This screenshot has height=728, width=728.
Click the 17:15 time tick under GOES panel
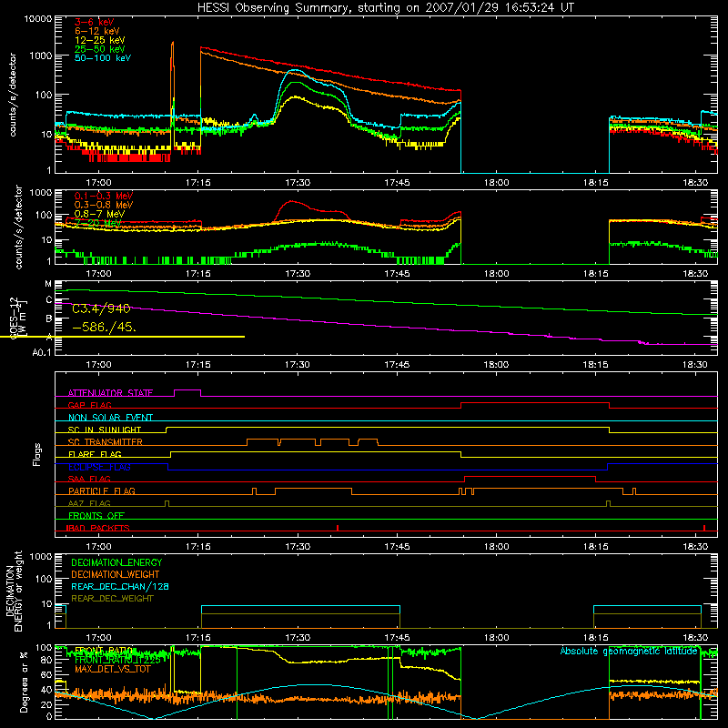pos(197,365)
